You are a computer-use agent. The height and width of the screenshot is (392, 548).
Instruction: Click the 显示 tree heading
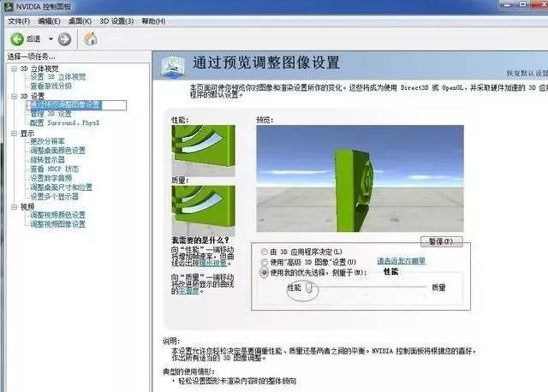pos(27,134)
